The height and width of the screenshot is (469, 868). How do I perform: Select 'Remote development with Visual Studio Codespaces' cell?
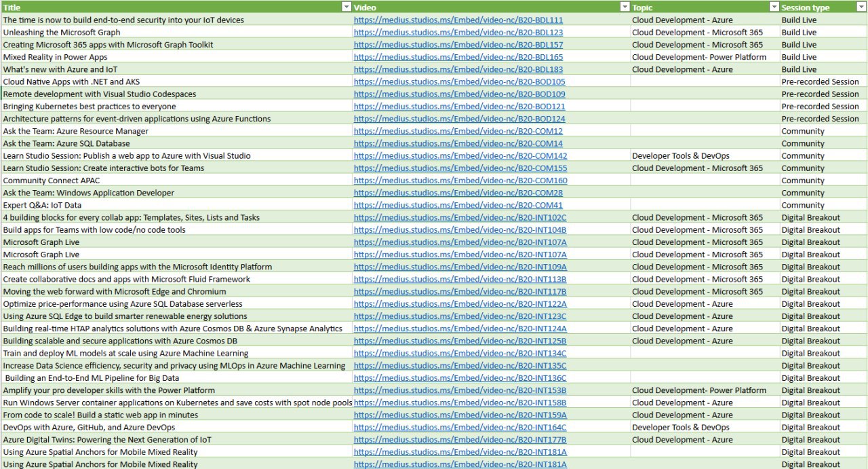(176, 94)
